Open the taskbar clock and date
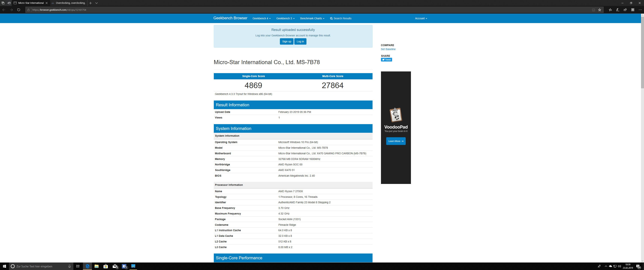This screenshot has height=270, width=644. [628, 266]
